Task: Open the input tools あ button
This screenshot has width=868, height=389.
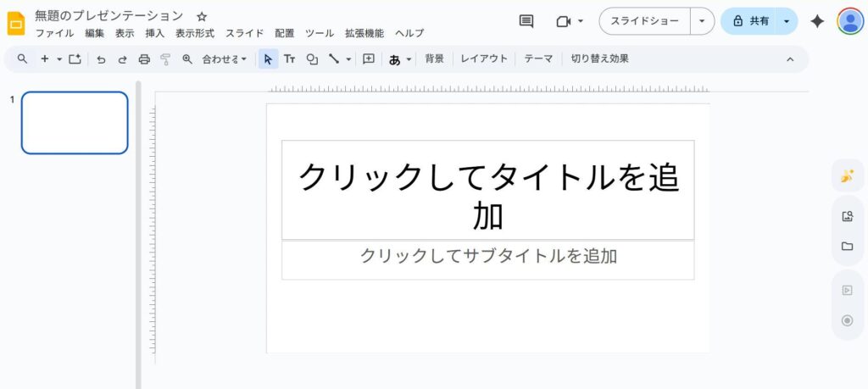Action: point(395,59)
